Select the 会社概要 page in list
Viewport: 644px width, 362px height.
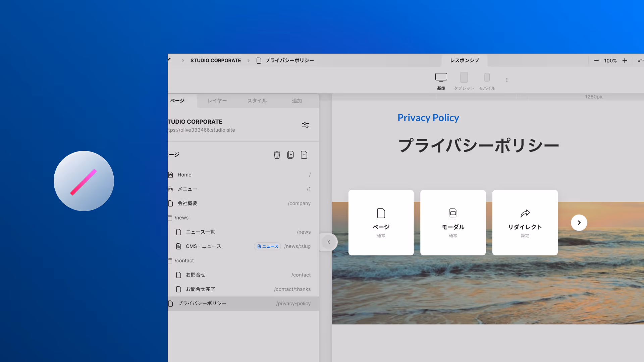[187, 203]
